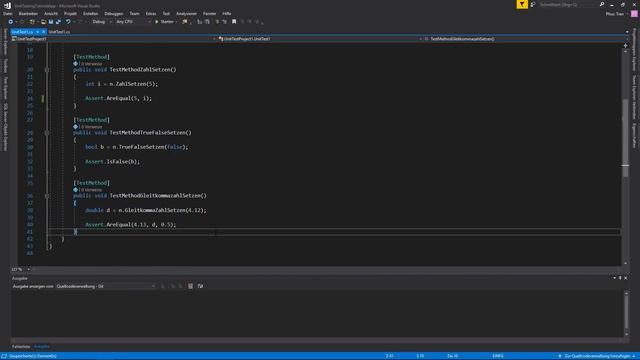This screenshot has width=640, height=360.
Task: Collapse the TestMethodZahlSetzen method outline
Action: coord(47,70)
